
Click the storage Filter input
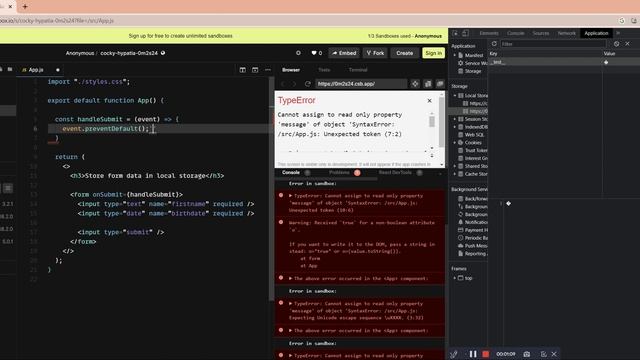(x=553, y=44)
